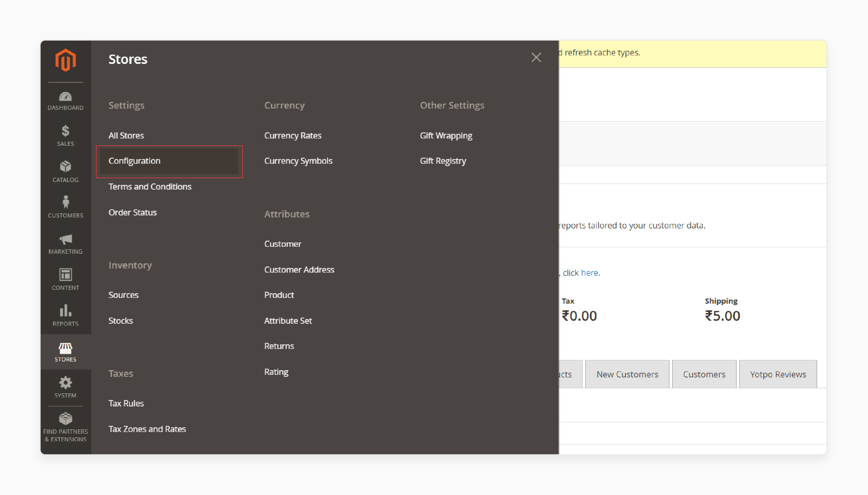Open the Content icon menu

[66, 279]
